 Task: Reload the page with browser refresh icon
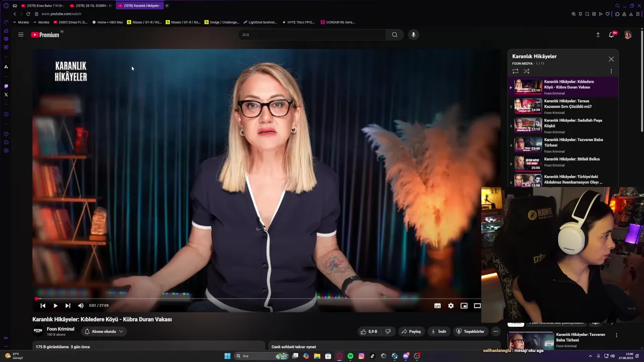tap(28, 14)
